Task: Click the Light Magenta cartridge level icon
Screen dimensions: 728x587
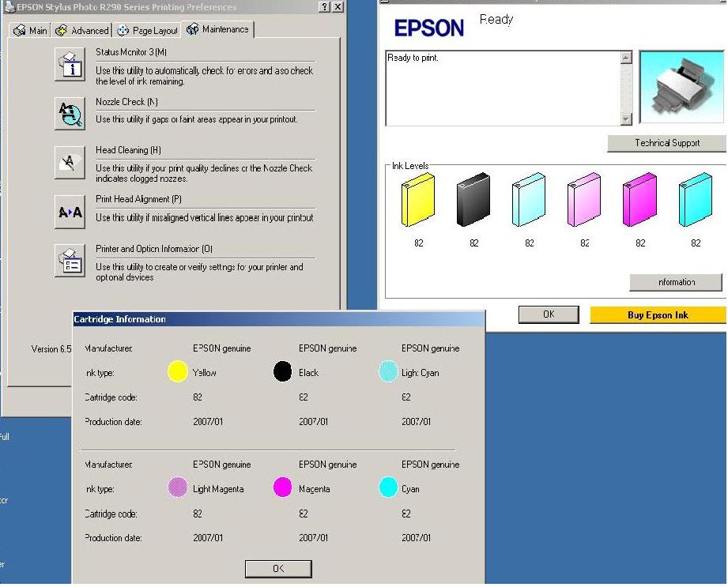Action: coord(584,200)
